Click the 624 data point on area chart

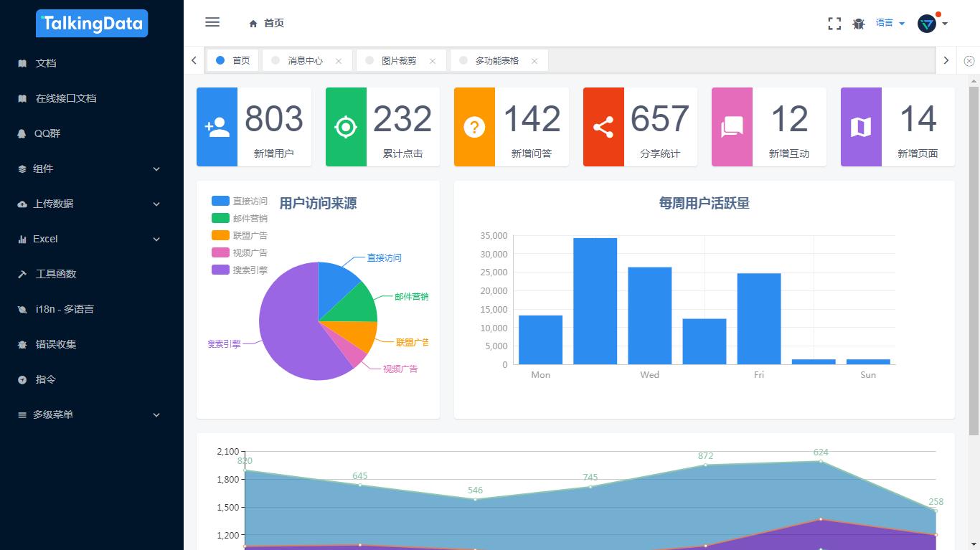tap(821, 461)
